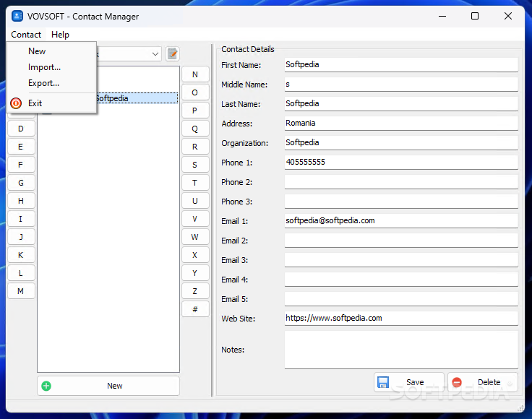Minimize the Contact Manager window
The image size is (532, 419).
point(442,16)
